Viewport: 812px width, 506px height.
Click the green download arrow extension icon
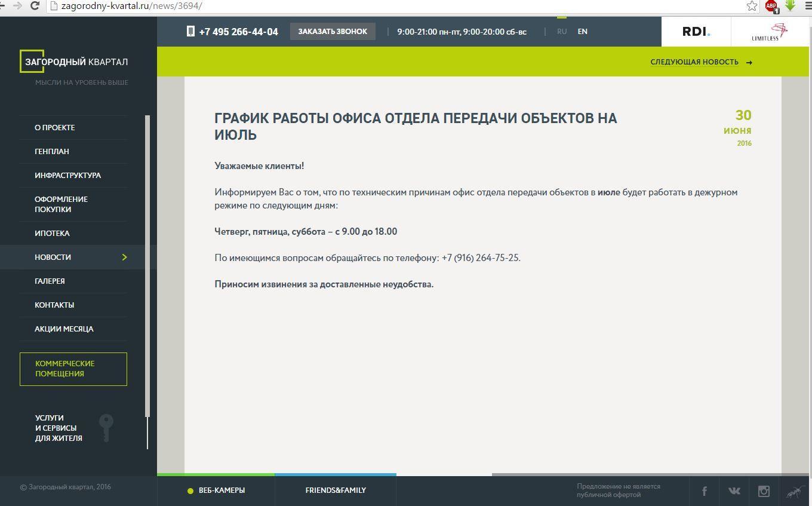point(790,5)
